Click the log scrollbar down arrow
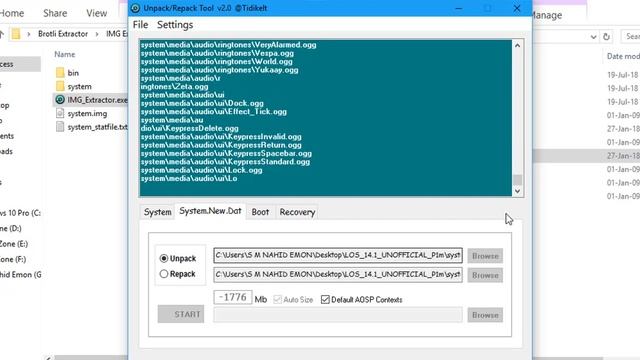The image size is (640, 360). coord(518,191)
